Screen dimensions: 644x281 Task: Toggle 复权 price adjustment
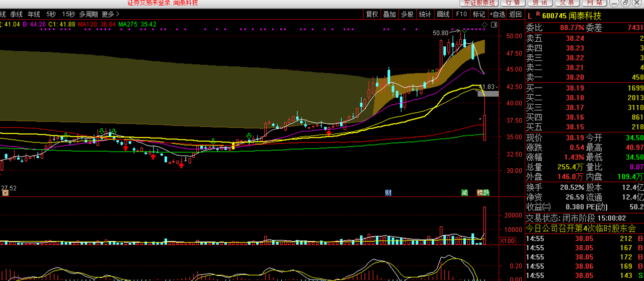[372, 14]
